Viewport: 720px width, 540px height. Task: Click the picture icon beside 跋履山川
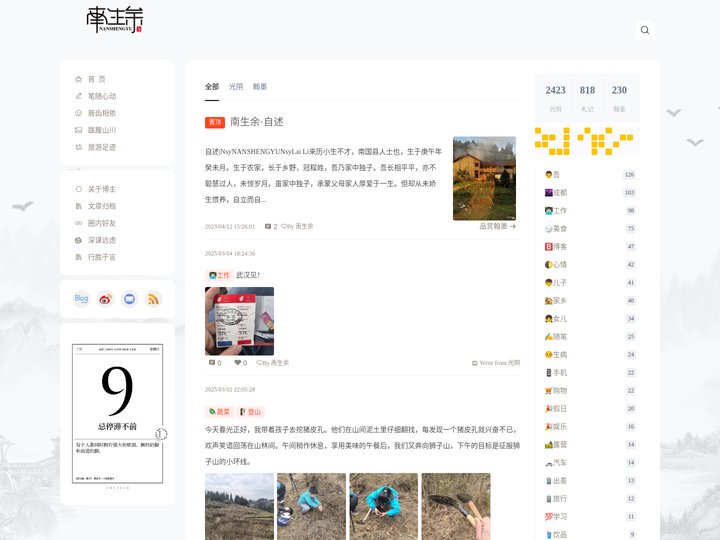click(x=79, y=130)
